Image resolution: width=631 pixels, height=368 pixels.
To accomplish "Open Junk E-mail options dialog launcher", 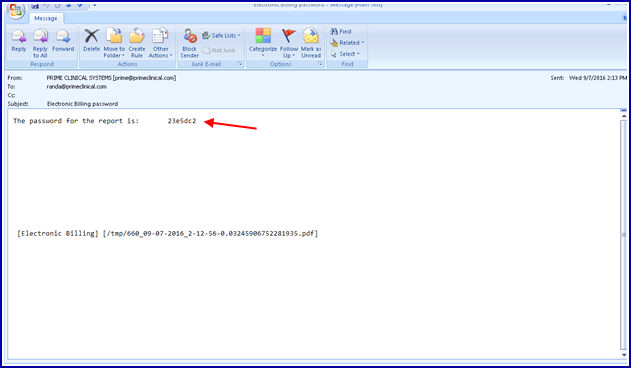I will (x=240, y=64).
